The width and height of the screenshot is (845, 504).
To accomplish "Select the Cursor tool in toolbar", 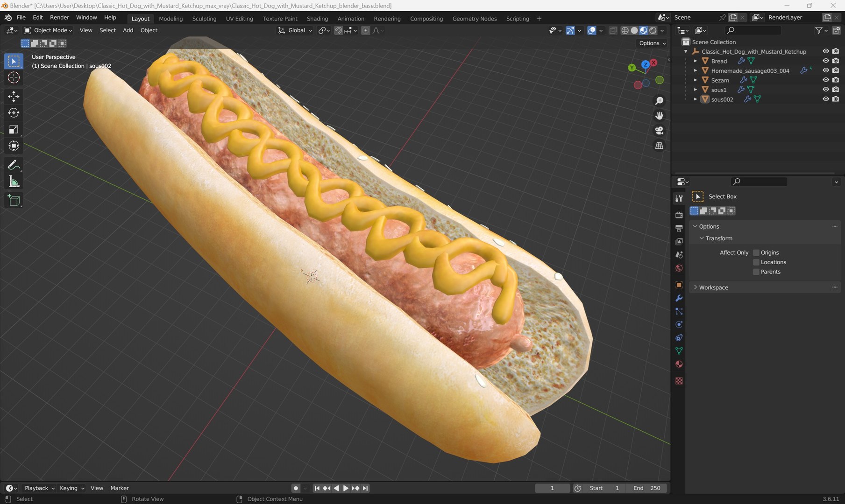I will tap(14, 77).
